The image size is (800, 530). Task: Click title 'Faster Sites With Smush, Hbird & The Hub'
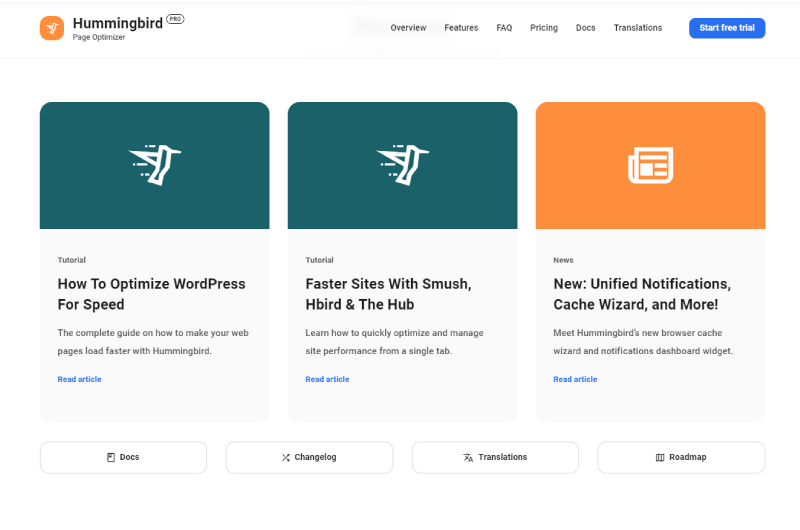pos(388,294)
